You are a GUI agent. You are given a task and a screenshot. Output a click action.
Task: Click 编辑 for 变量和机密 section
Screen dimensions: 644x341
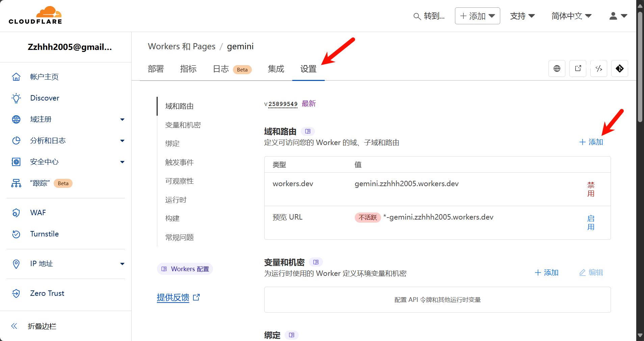point(591,273)
